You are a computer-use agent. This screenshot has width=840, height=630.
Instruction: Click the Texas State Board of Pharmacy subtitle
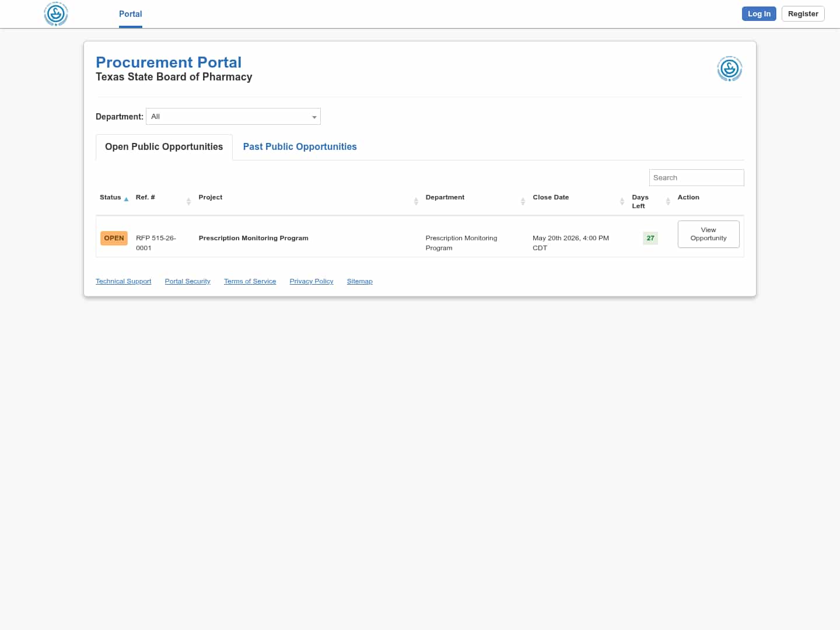click(174, 77)
